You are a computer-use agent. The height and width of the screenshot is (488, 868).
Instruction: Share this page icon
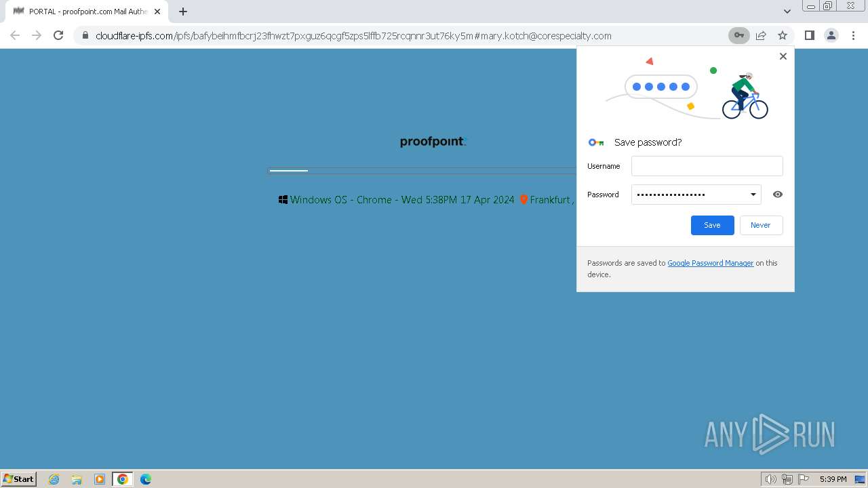761,35
